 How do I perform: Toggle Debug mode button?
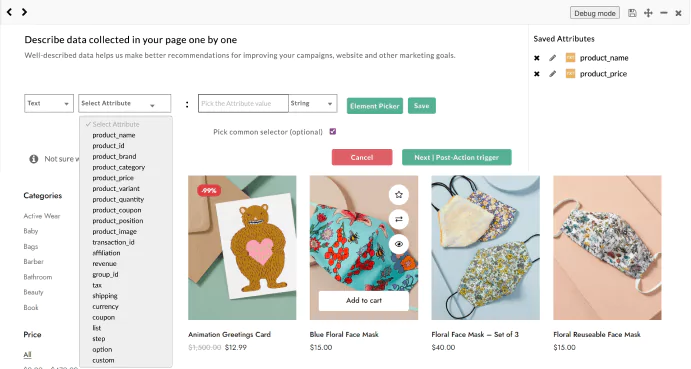point(594,13)
